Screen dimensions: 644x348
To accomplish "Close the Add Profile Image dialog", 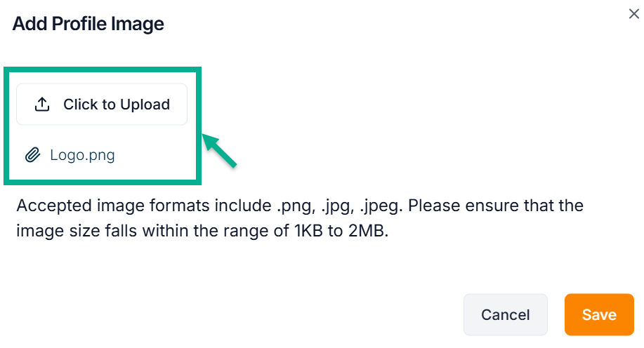I will pos(633,14).
